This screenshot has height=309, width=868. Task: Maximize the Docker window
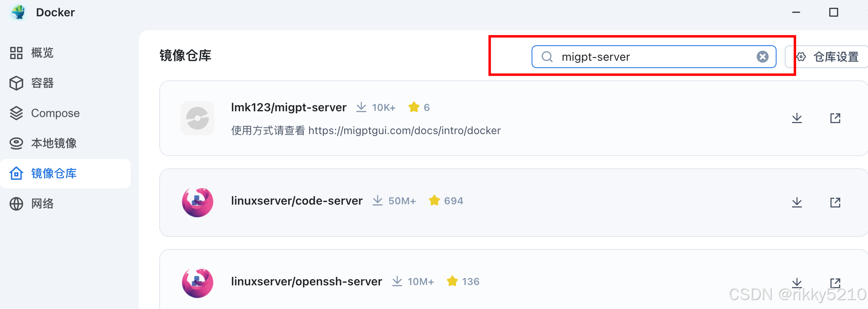tap(834, 12)
